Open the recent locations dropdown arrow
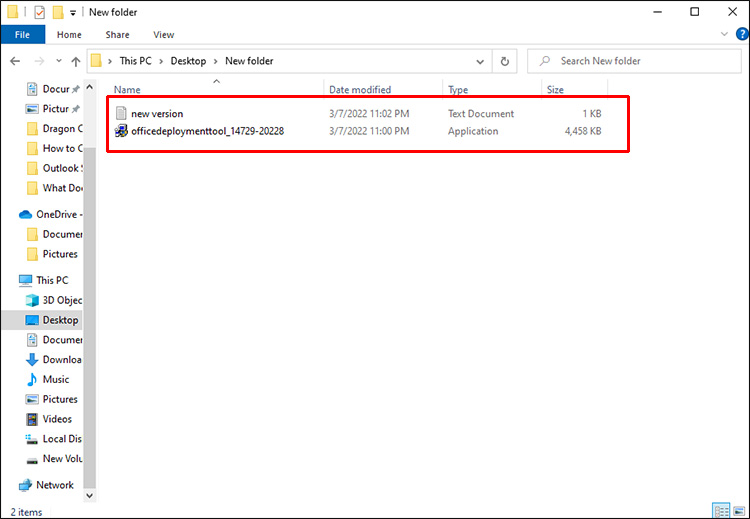The image size is (750, 519). click(x=59, y=61)
